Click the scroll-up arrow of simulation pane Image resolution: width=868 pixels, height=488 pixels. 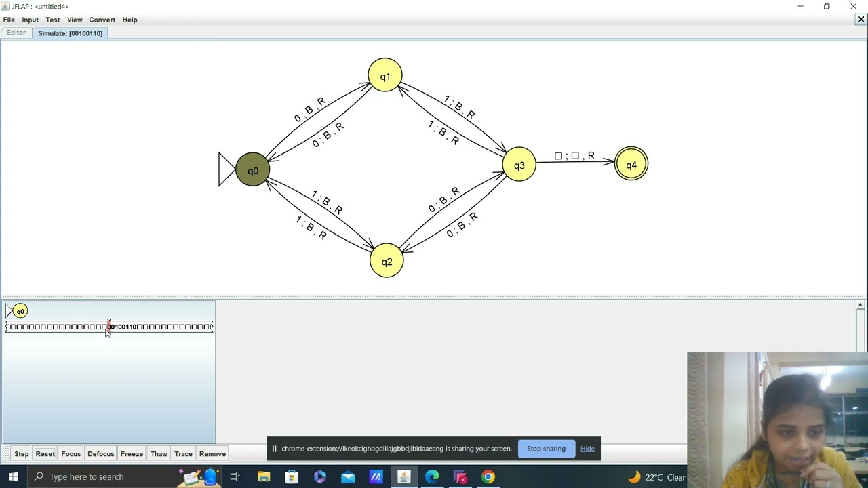(x=860, y=305)
